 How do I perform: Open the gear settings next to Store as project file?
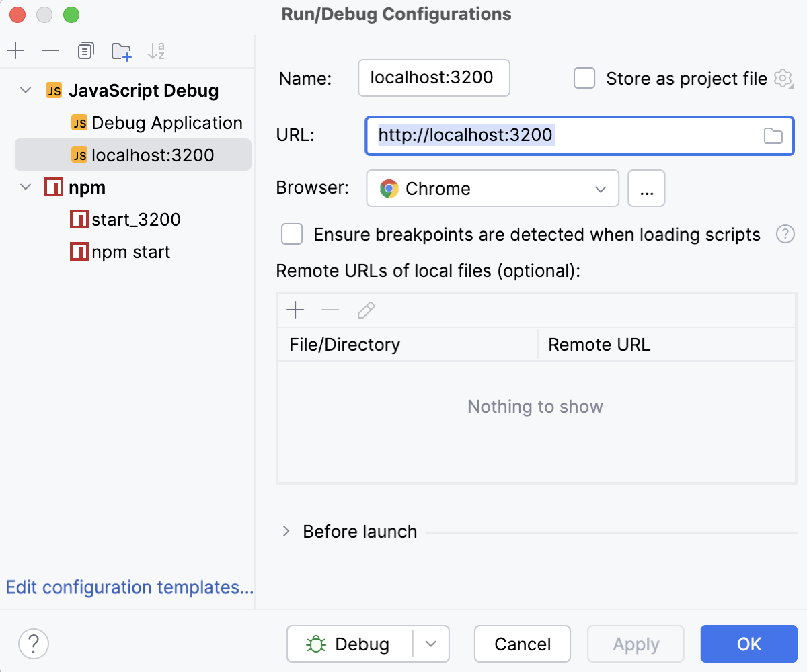tap(784, 79)
